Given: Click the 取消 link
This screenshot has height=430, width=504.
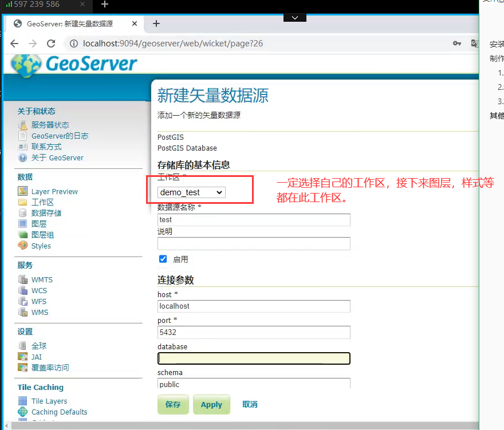Looking at the screenshot, I should coord(250,404).
